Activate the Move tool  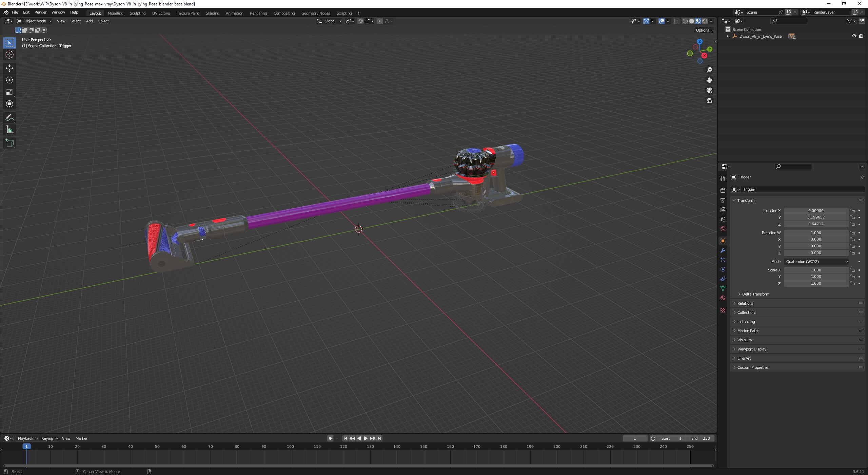9,68
